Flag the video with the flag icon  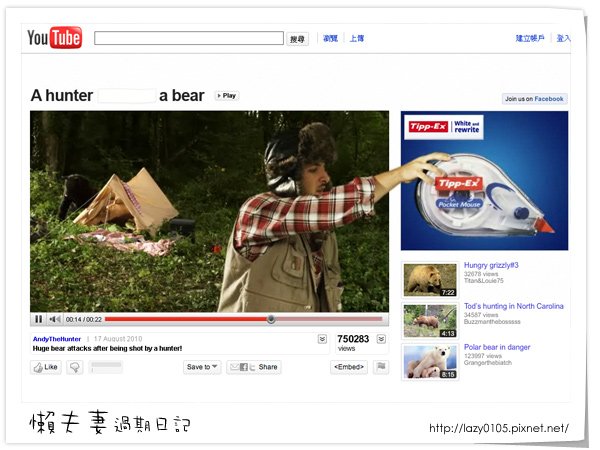tap(381, 367)
